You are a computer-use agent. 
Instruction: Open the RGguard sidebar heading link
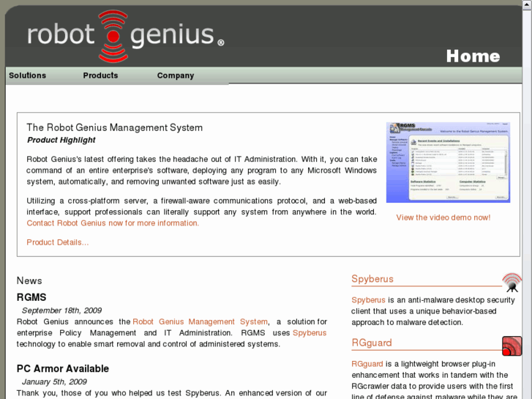(x=372, y=343)
